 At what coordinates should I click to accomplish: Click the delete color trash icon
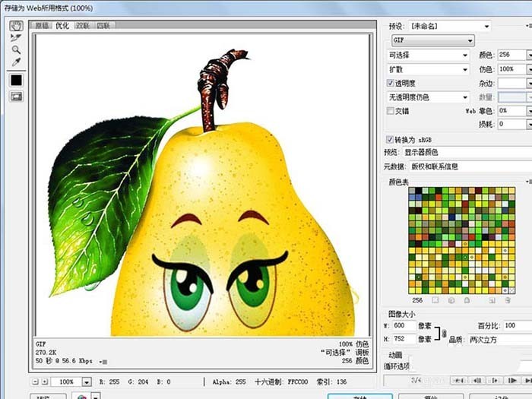coord(508,300)
